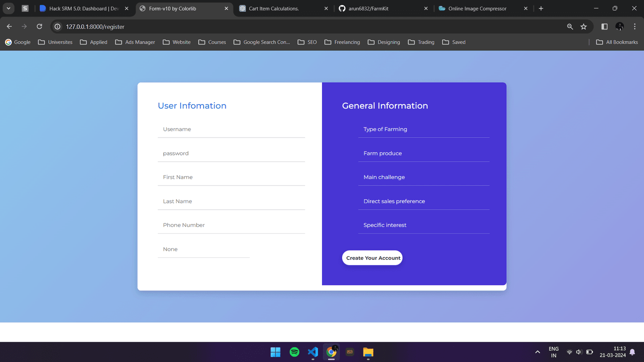Open the Designing bookmark folder
The width and height of the screenshot is (644, 362).
pos(384,42)
